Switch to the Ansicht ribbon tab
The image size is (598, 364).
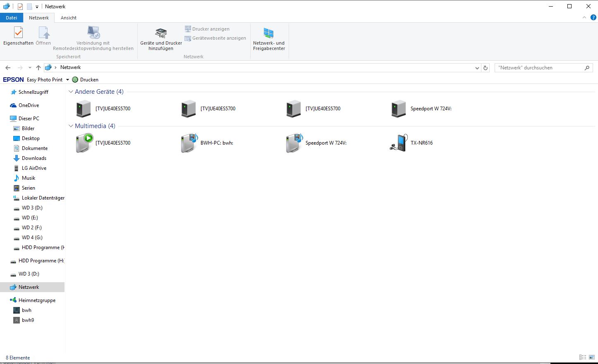point(69,18)
